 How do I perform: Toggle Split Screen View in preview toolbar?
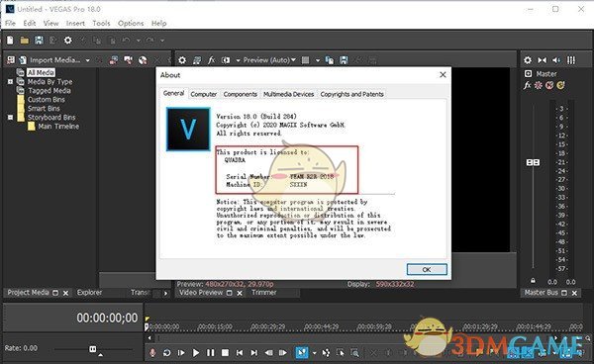(x=226, y=59)
